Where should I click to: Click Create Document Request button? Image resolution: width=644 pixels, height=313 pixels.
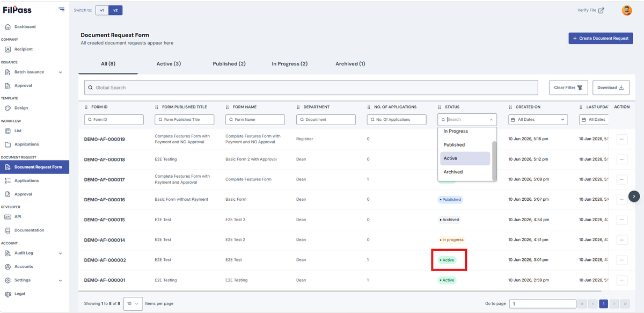coord(601,39)
